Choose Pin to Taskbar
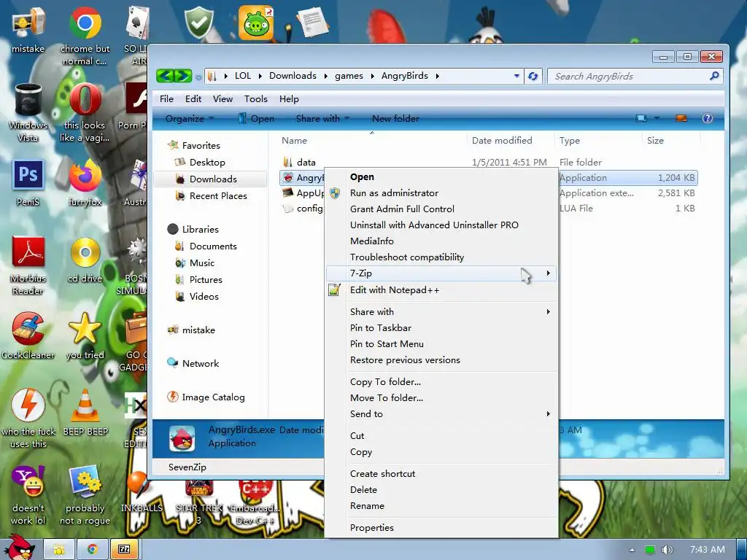Screen dimensions: 747x560 point(381,327)
